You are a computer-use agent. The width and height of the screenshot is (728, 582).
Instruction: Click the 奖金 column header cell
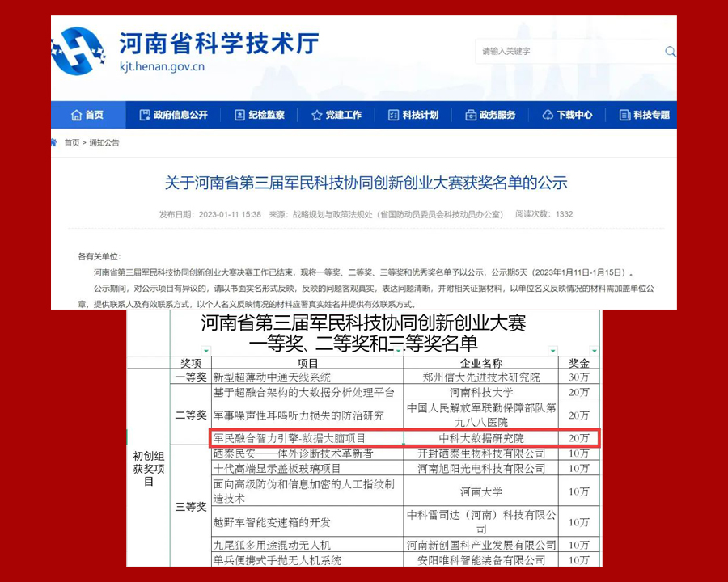tap(579, 362)
